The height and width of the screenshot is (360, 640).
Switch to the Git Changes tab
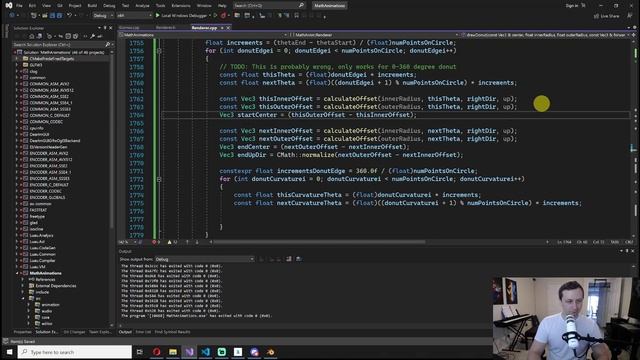(x=74, y=332)
